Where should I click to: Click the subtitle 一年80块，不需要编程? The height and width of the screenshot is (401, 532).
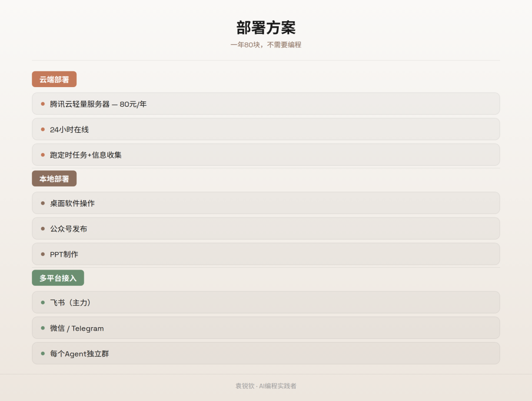[x=266, y=45]
